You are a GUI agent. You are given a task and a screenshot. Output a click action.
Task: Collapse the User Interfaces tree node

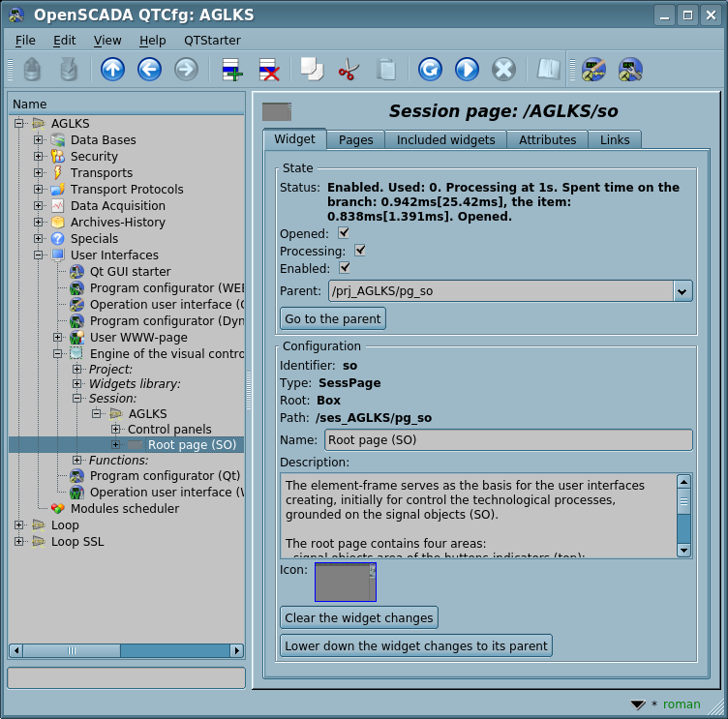39,255
